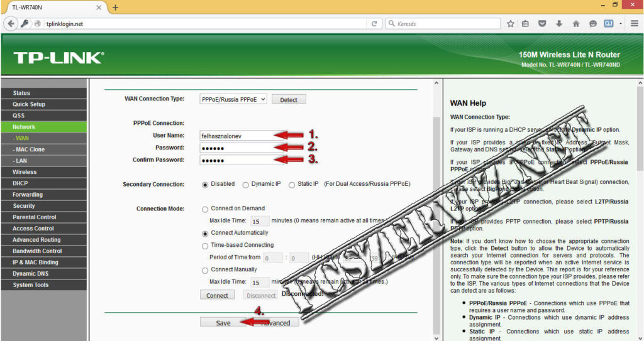Click the reload page icon
The height and width of the screenshot is (341, 644).
(x=374, y=24)
